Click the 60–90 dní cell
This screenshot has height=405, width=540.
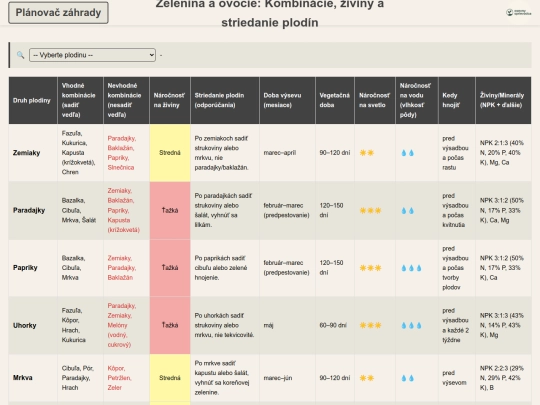point(335,325)
